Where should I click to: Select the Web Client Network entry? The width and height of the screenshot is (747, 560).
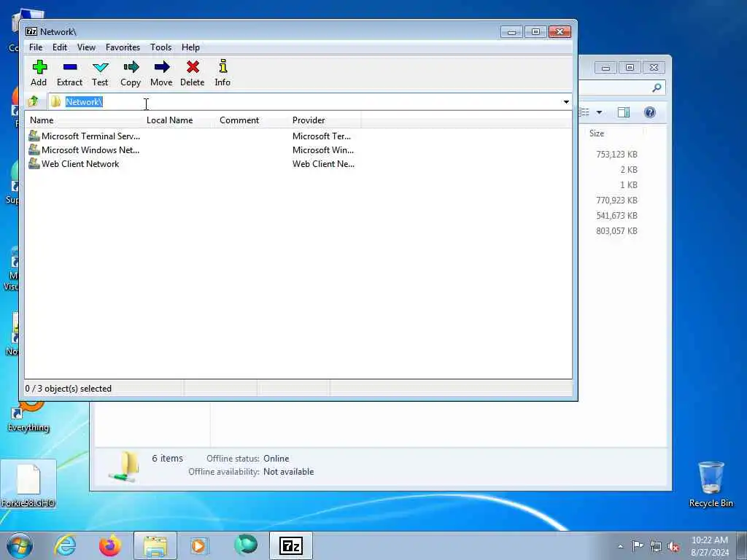[x=80, y=164]
